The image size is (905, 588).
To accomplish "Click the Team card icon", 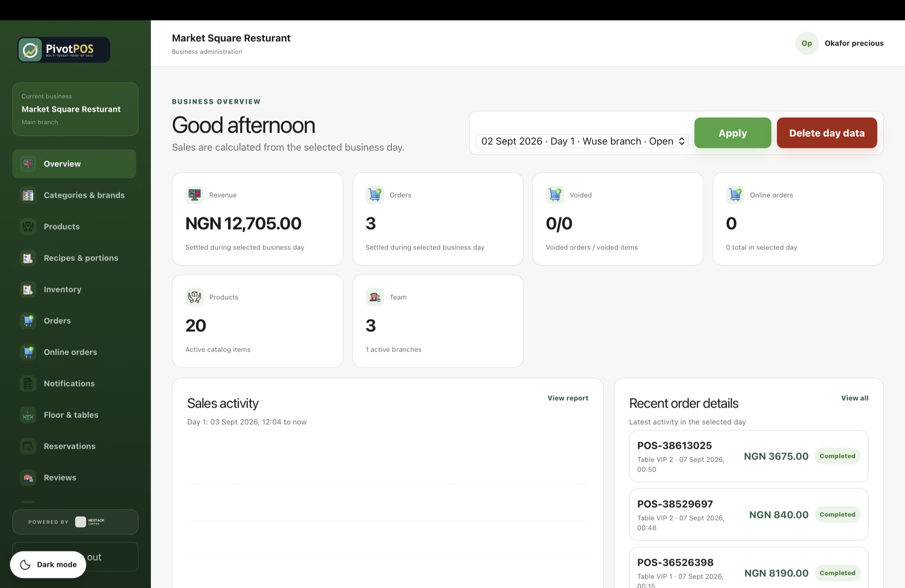I will 375,297.
